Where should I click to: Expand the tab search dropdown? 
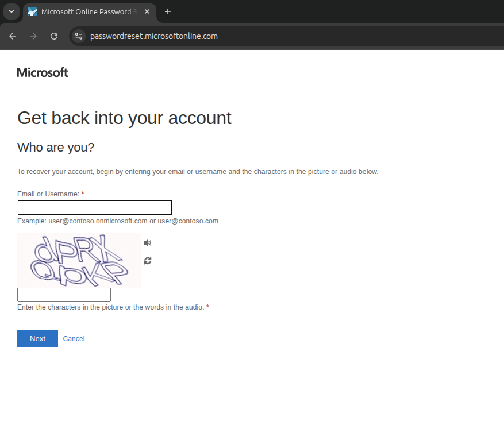11,11
